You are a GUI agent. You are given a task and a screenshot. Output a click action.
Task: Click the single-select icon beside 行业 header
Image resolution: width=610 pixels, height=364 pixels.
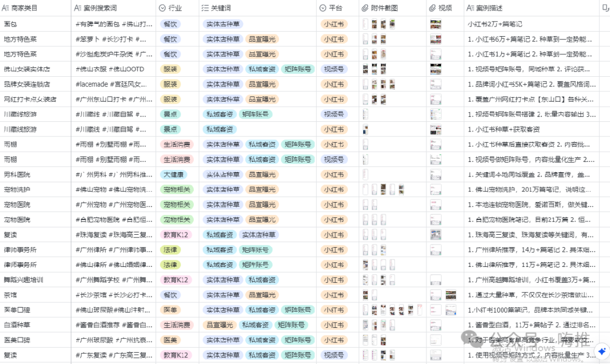click(162, 8)
